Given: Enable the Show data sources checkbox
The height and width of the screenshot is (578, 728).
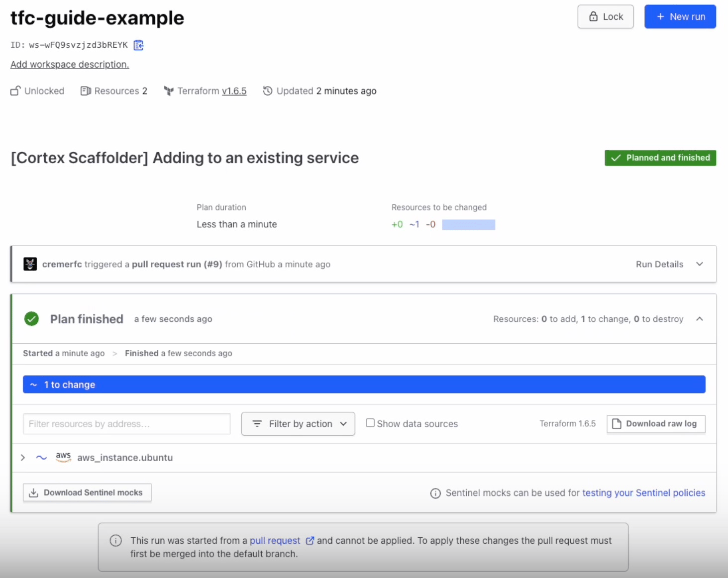Looking at the screenshot, I should (370, 423).
